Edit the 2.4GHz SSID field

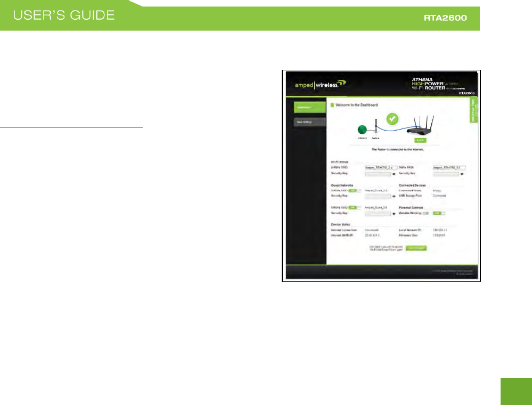pos(381,168)
